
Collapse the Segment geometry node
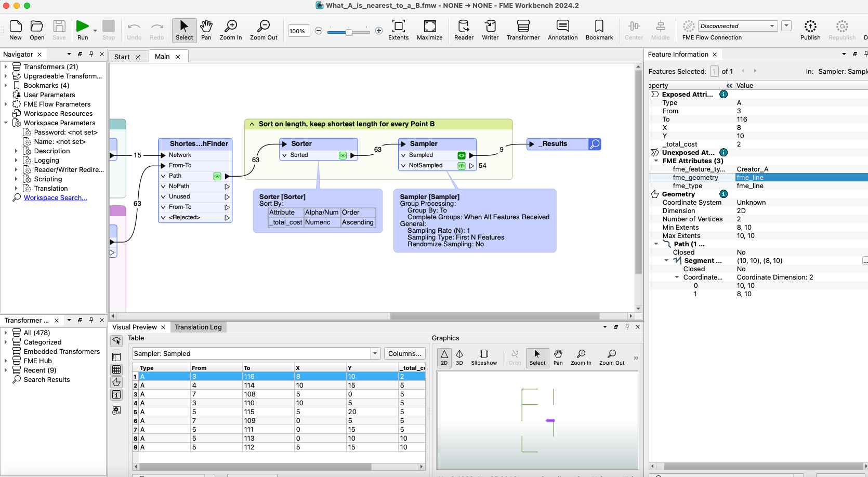pyautogui.click(x=666, y=260)
